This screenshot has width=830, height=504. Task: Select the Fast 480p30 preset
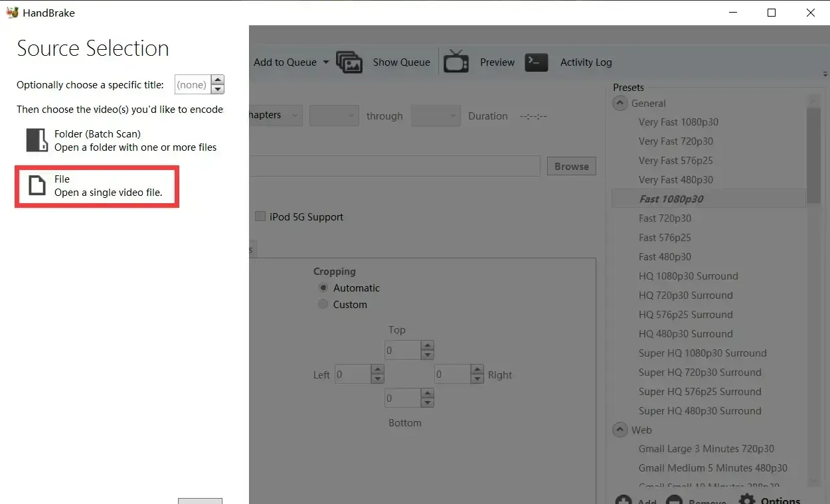pyautogui.click(x=665, y=257)
